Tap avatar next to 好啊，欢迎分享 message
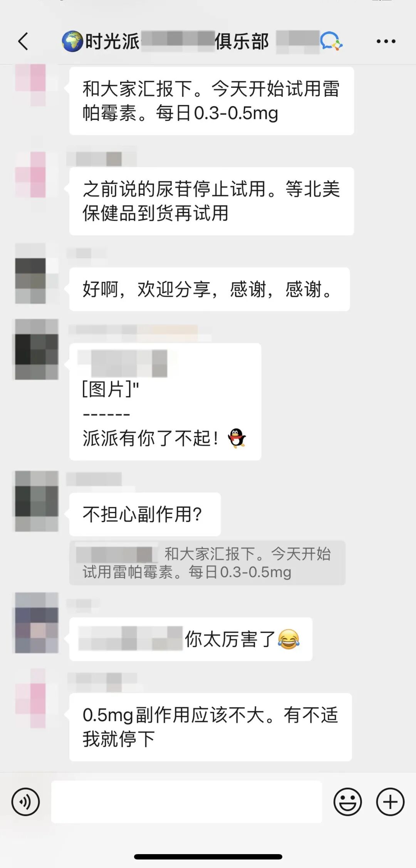This screenshot has height=868, width=416. point(37,274)
